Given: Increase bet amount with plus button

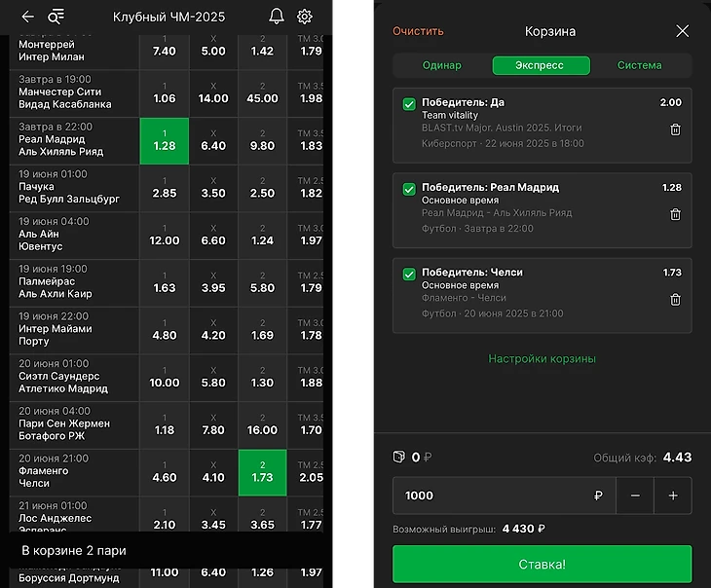Looking at the screenshot, I should click(673, 496).
